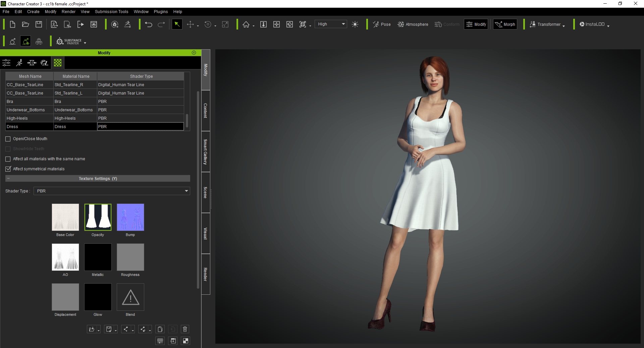Click the New Project icon
This screenshot has height=348, width=644.
pyautogui.click(x=12, y=24)
